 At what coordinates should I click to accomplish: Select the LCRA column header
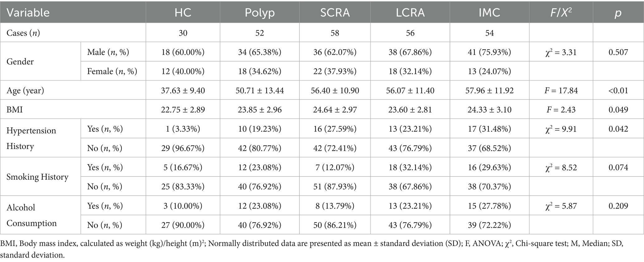pyautogui.click(x=410, y=12)
